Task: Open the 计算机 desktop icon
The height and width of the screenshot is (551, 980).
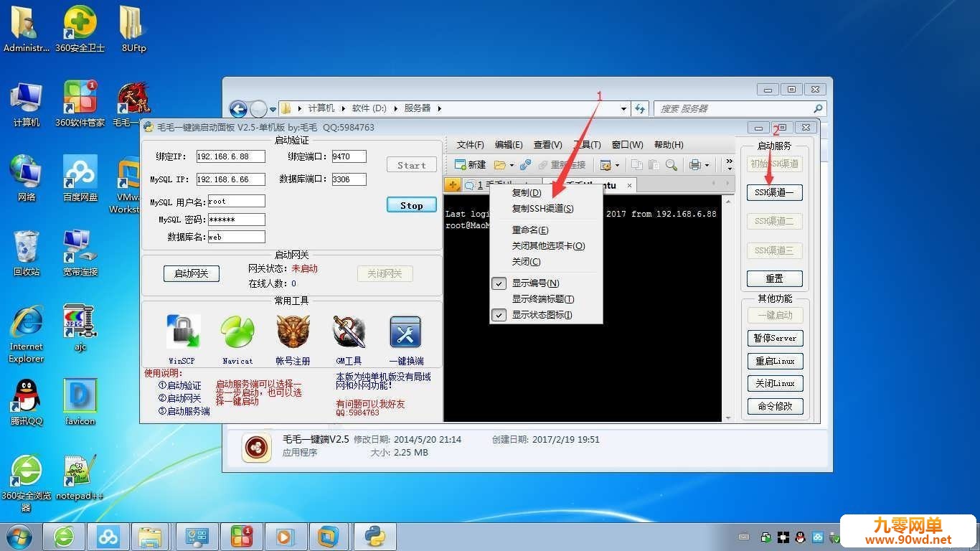Action: [x=27, y=105]
